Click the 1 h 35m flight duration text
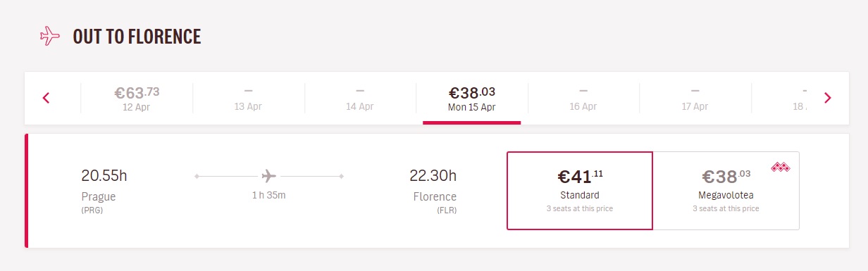Image resolution: width=868 pixels, height=271 pixels. 268,195
